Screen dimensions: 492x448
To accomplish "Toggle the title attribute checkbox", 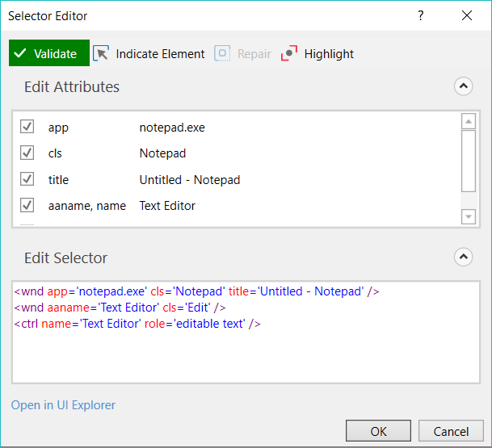I will click(27, 179).
